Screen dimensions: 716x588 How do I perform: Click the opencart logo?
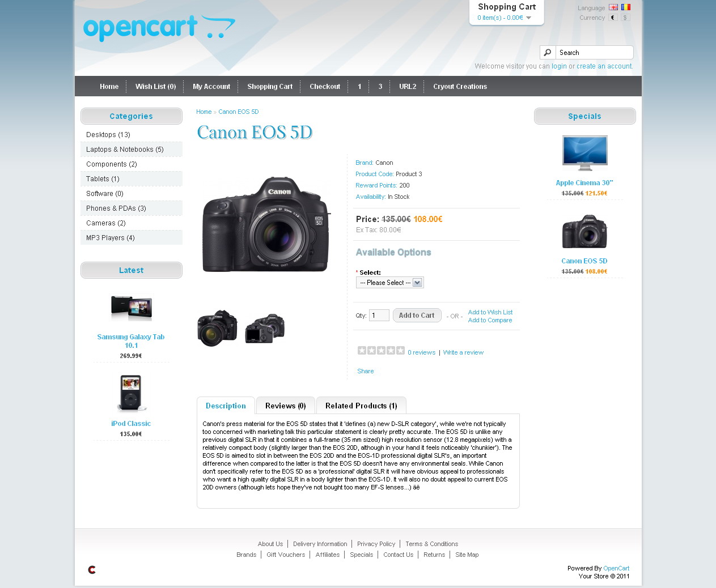pos(159,27)
